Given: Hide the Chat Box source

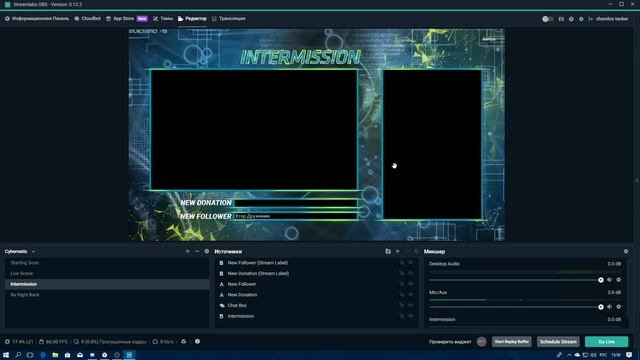Looking at the screenshot, I should [x=411, y=305].
